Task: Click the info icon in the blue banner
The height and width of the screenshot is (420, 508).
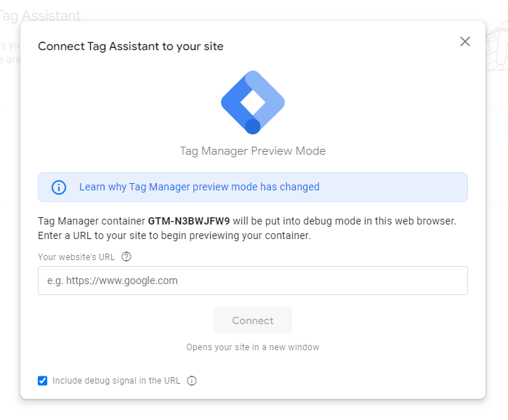Action: (x=59, y=187)
